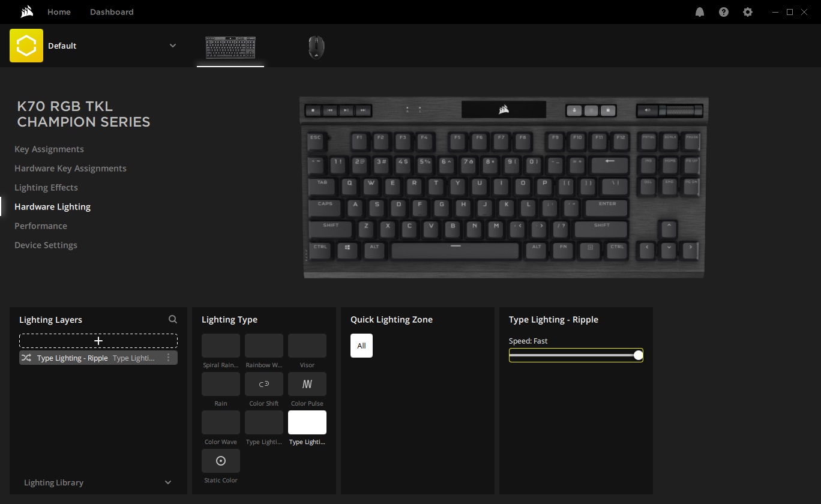Select the FN key on keyboard image
Viewport: 821px width, 504px height.
coord(563,250)
